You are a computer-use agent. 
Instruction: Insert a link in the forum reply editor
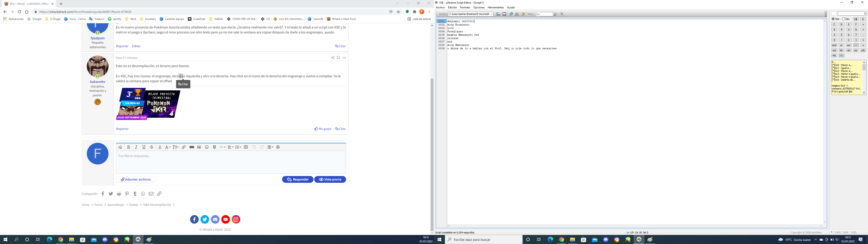click(x=184, y=147)
